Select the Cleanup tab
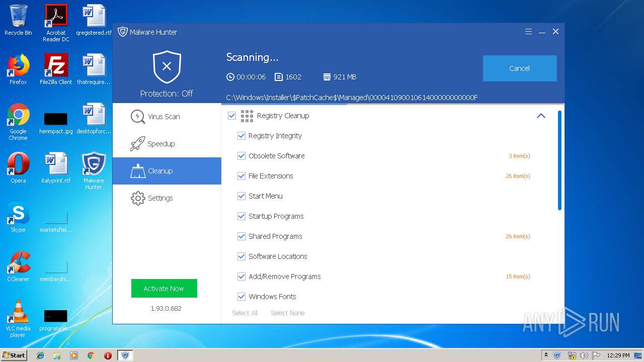The height and width of the screenshot is (362, 644). click(167, 171)
